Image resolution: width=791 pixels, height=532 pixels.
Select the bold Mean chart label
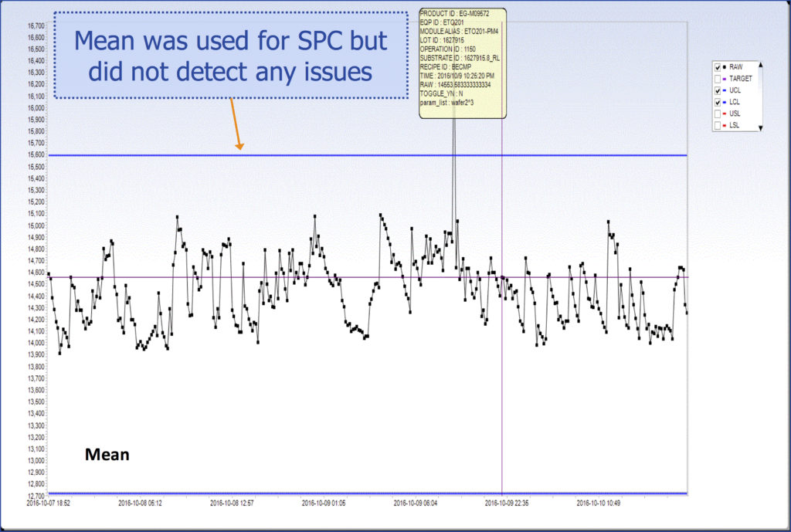(107, 455)
